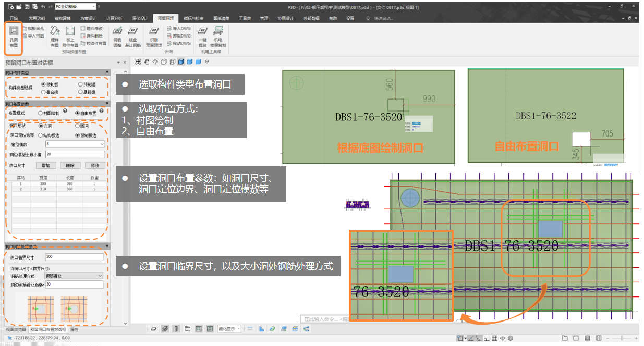Select 圆洞 as the hole shape
644x346 pixels.
click(77, 126)
